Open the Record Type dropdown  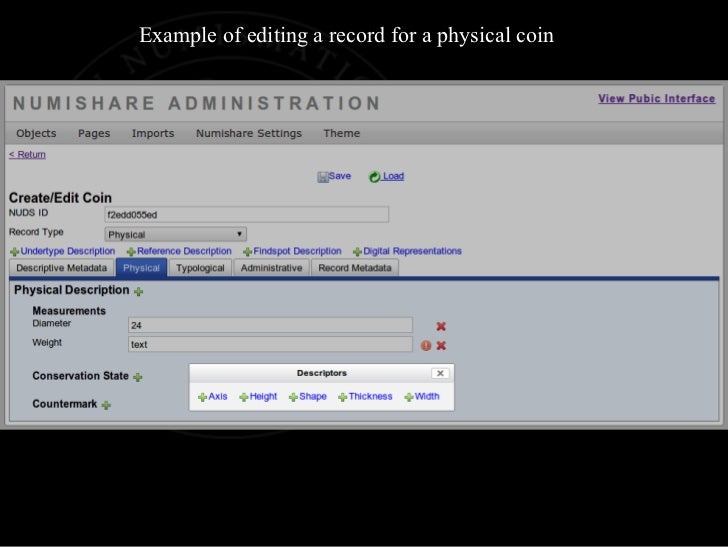point(176,234)
